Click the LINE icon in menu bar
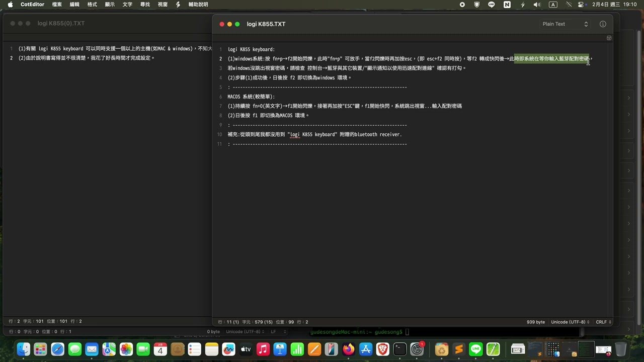Viewport: 644px width, 362px height. [492, 5]
